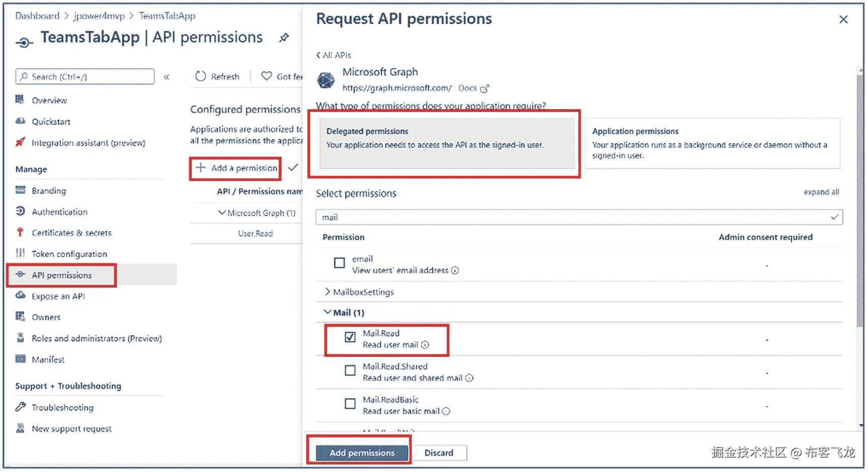Go back via All APIs link
The width and height of the screenshot is (868, 472).
(x=334, y=55)
